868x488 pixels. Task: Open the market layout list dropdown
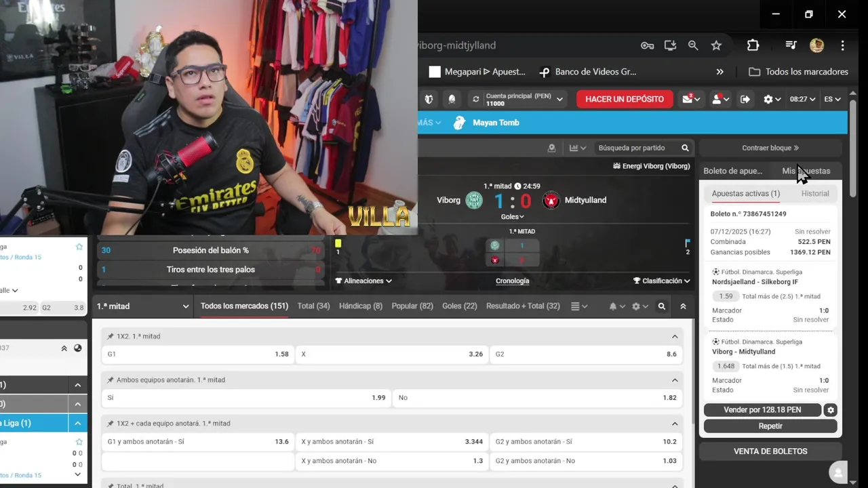coord(578,306)
